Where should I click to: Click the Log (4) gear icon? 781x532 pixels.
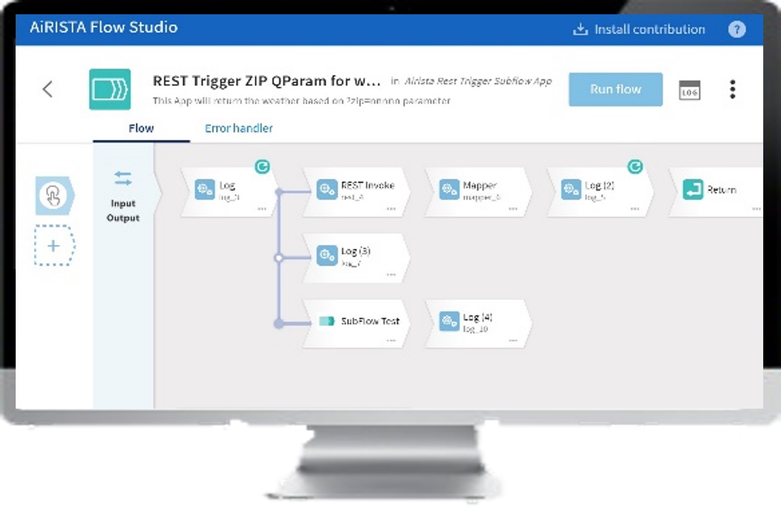pos(449,321)
